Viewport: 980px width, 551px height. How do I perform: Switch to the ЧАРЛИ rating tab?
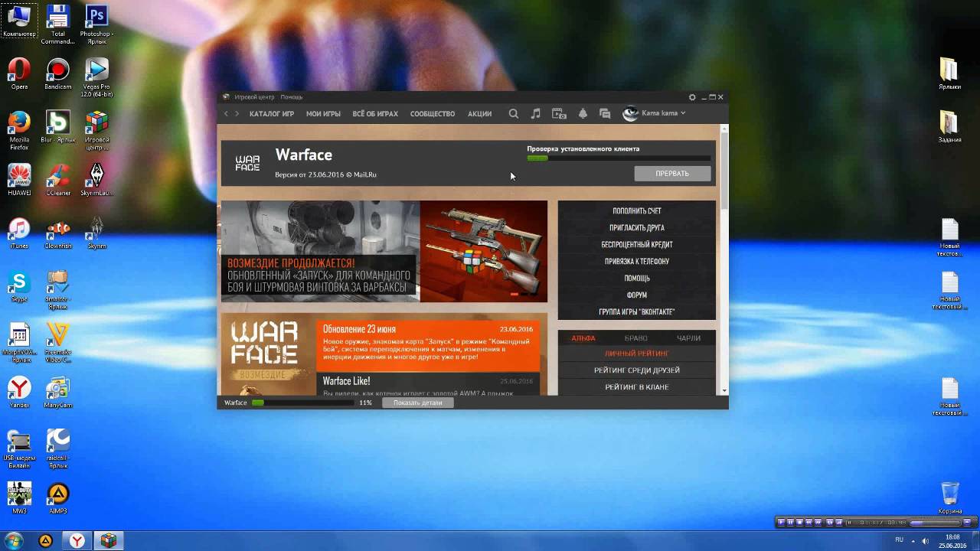pyautogui.click(x=688, y=338)
